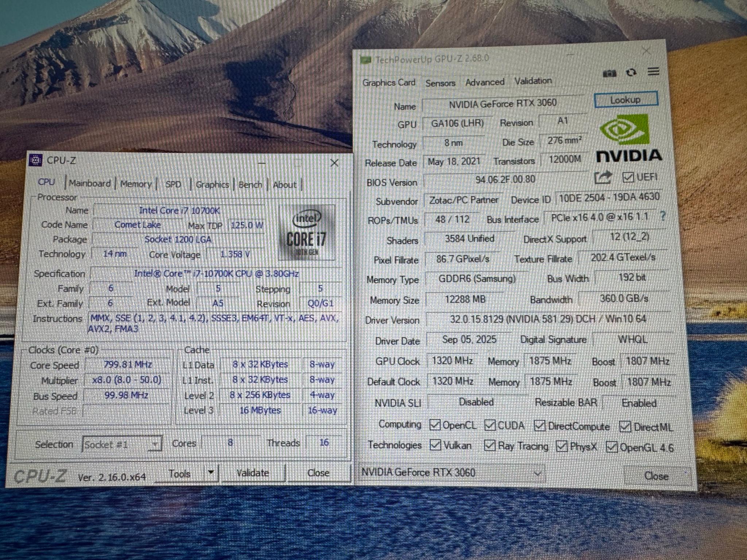
Task: Click the GPU Name field RTX 3060
Action: (x=503, y=104)
